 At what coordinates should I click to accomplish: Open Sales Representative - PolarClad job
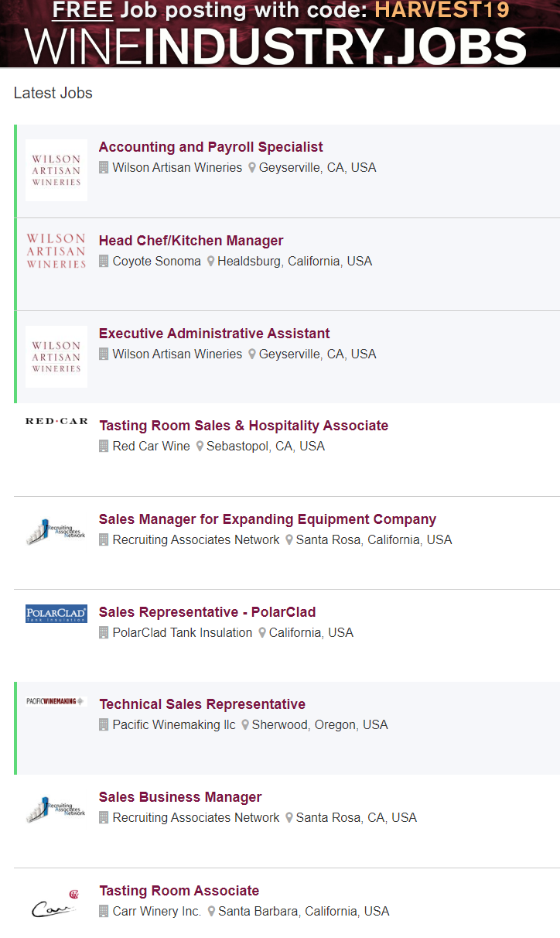point(207,612)
